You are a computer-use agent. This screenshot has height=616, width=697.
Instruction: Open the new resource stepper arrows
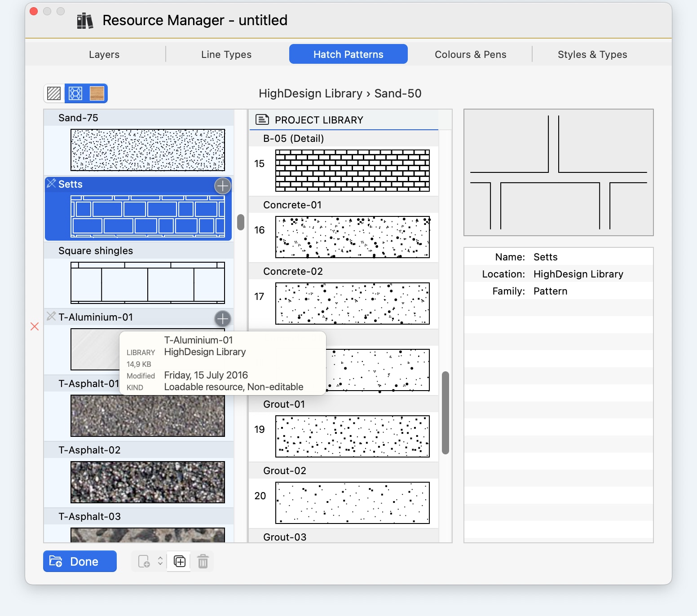pos(160,561)
